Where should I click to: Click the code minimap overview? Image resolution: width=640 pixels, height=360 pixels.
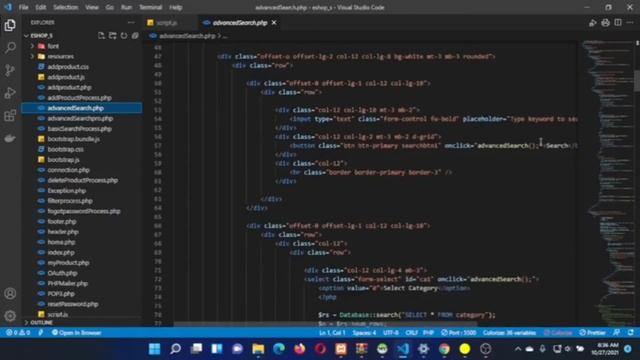coord(607,183)
